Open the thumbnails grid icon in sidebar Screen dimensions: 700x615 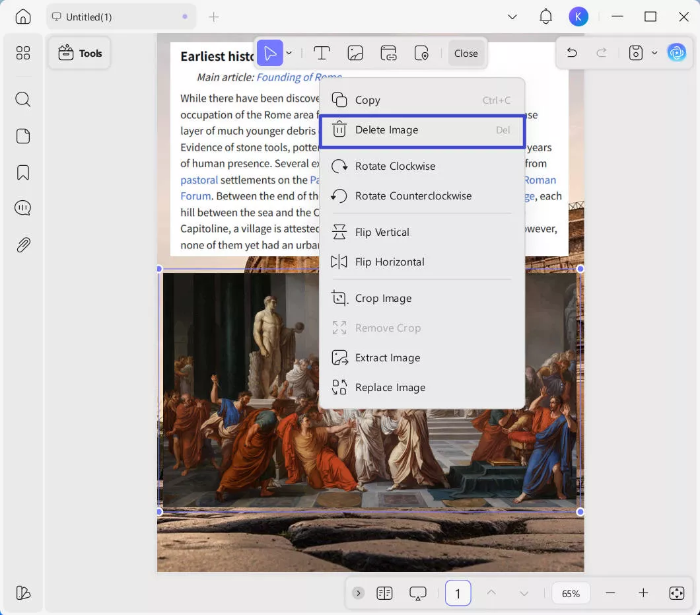click(x=22, y=53)
